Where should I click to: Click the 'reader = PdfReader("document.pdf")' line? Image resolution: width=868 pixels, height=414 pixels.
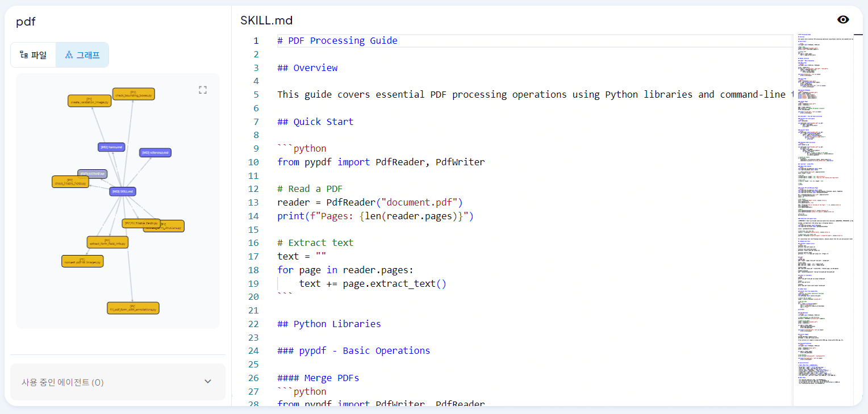[x=370, y=202]
